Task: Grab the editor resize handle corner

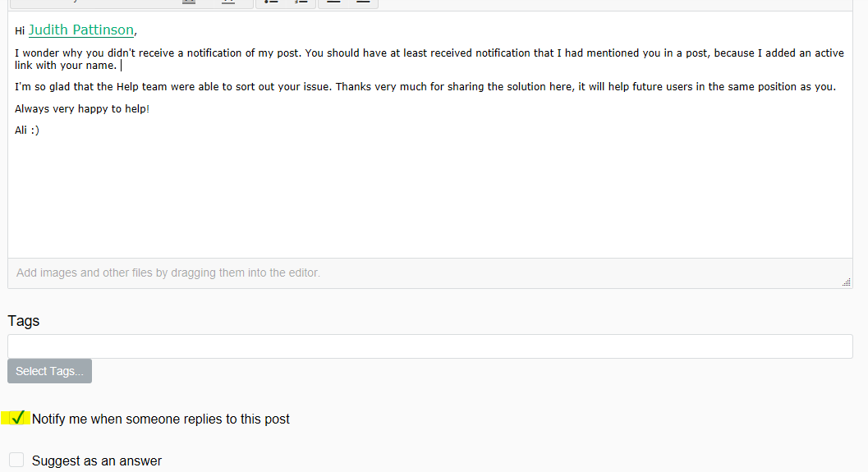Action: (846, 282)
